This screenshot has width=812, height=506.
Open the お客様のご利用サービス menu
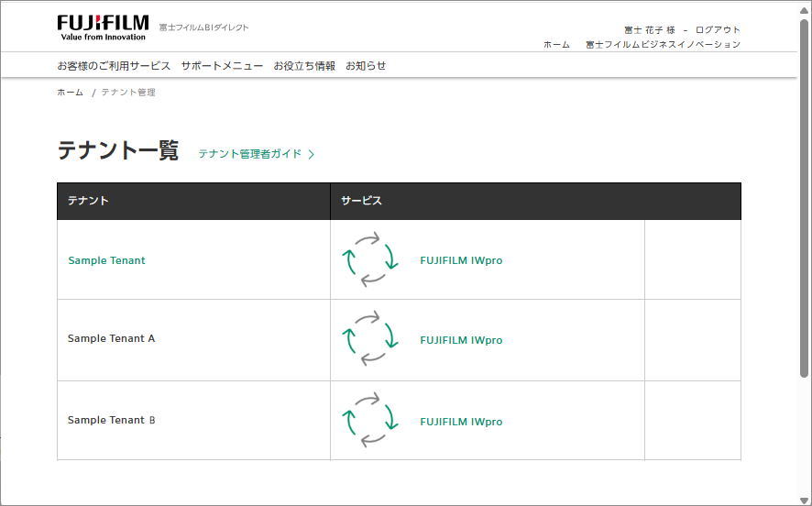(x=114, y=66)
